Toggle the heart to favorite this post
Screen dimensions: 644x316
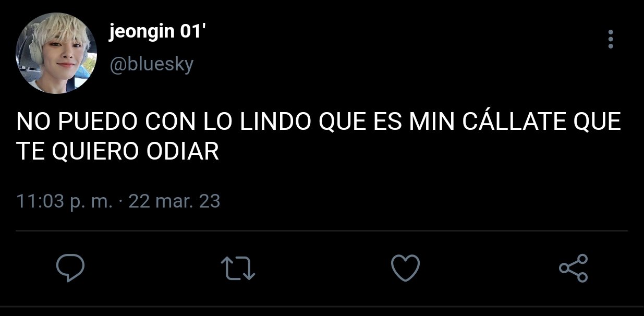405,268
